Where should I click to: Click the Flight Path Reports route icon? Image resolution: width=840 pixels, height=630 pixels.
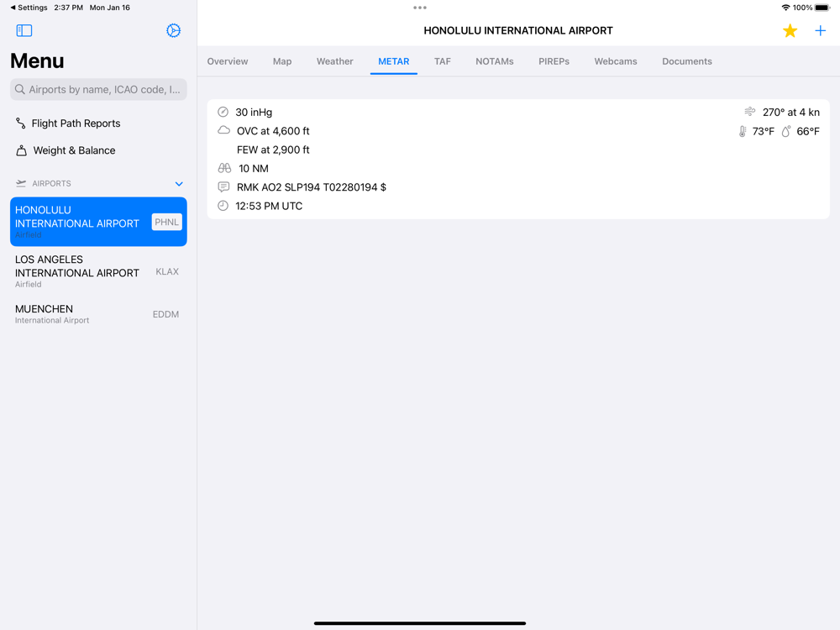(x=20, y=123)
